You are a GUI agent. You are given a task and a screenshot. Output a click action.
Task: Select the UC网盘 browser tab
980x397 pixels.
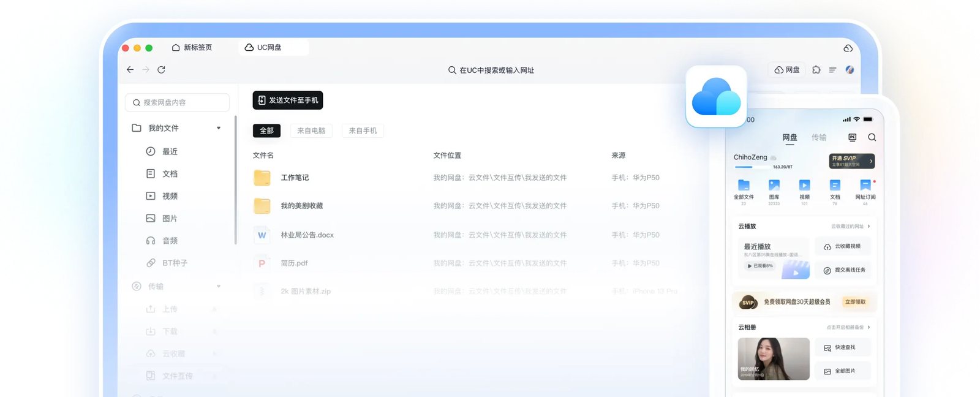(273, 47)
